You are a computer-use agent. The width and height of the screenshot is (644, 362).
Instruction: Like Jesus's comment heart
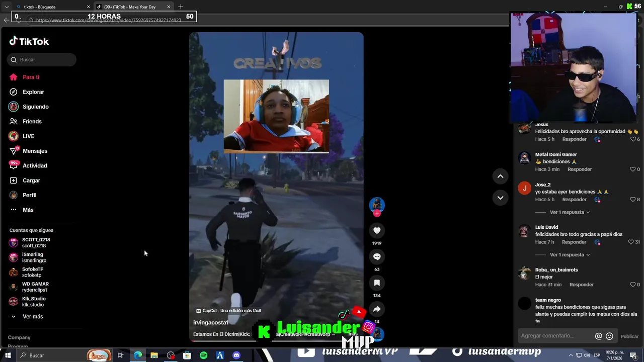tap(633, 139)
